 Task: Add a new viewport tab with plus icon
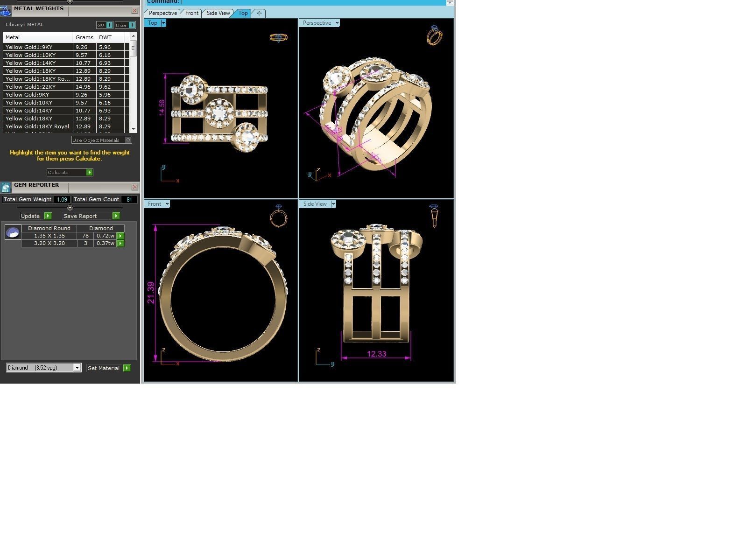point(259,13)
